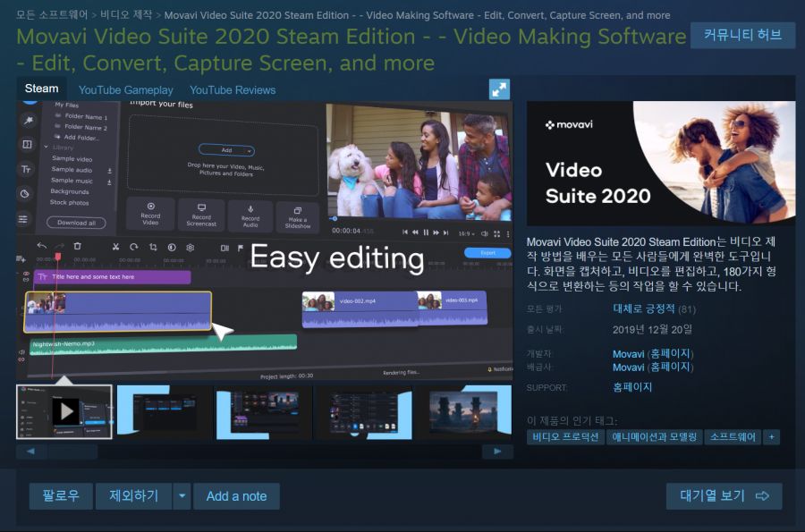Select the Crop tool in the timeline toolbar
Screen dimensions: 805x532
[x=153, y=247]
